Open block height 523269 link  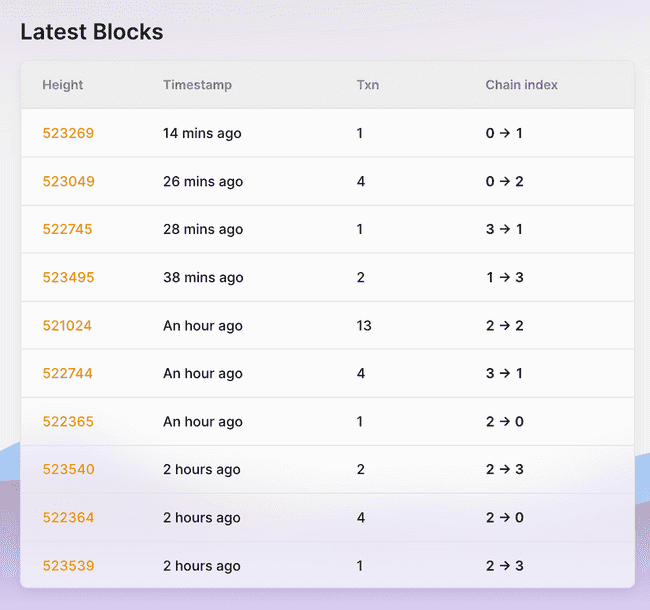click(68, 133)
